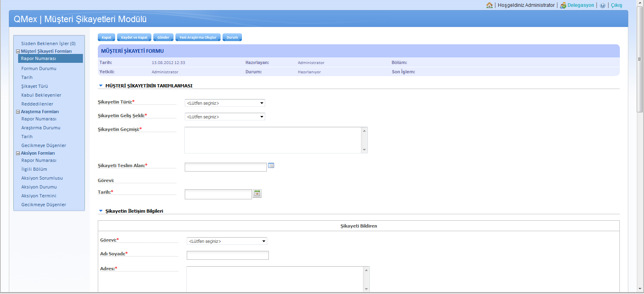Go to the home page icon
This screenshot has height=294, width=644.
tap(489, 5)
